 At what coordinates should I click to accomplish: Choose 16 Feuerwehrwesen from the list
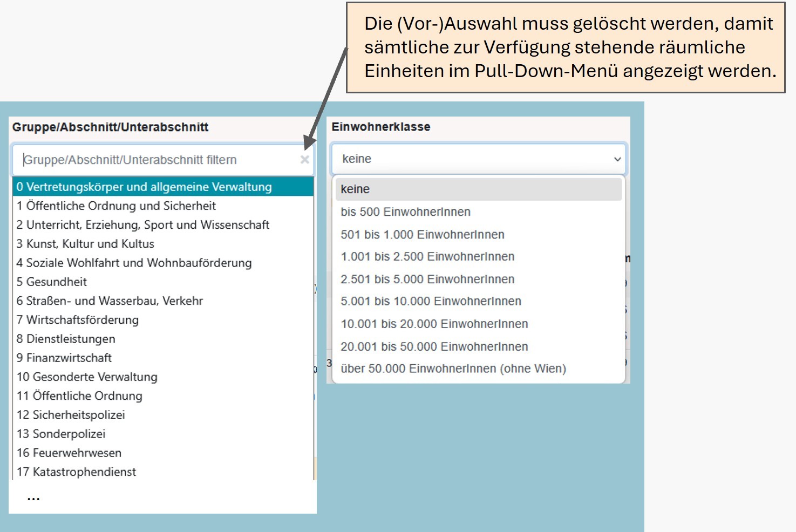tap(69, 453)
